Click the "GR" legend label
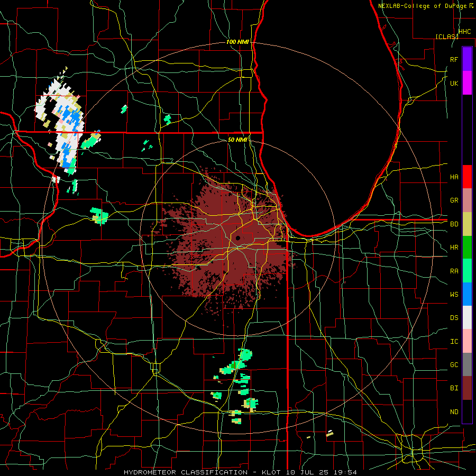The image size is (476, 476). tap(454, 200)
